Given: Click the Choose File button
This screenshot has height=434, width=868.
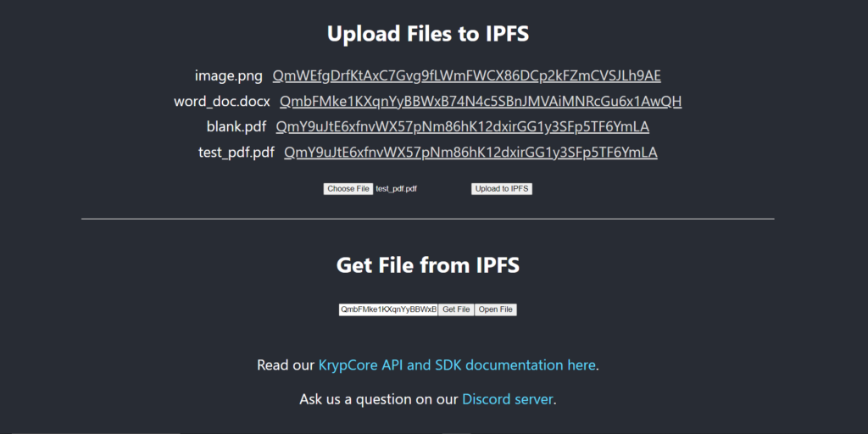Looking at the screenshot, I should 348,189.
